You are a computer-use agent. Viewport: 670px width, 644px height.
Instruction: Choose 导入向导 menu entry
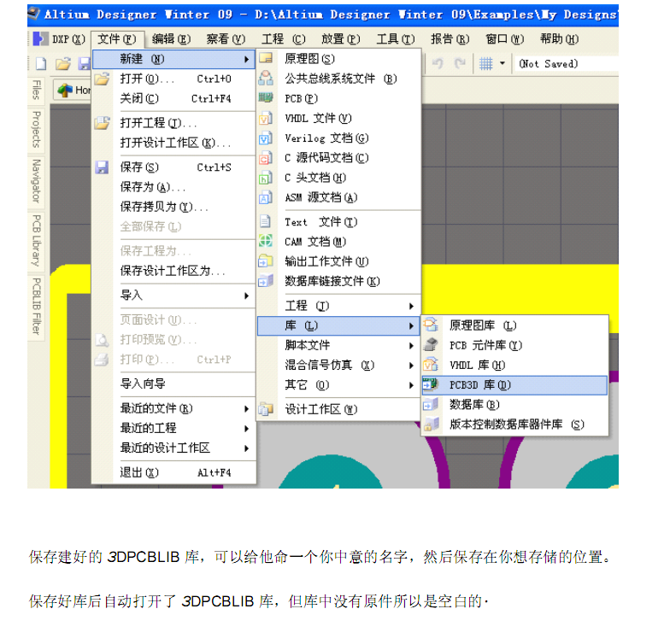(x=173, y=383)
